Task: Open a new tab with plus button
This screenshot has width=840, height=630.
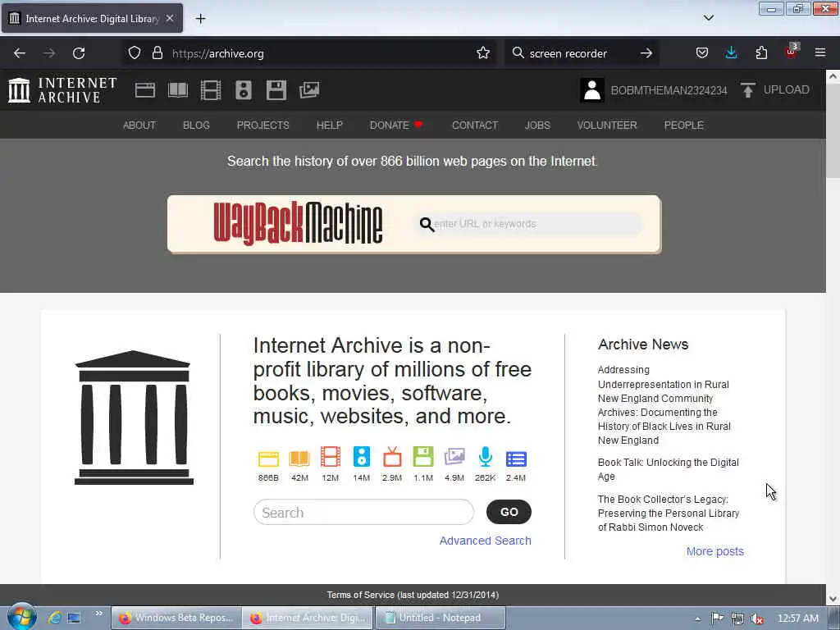Action: click(200, 19)
